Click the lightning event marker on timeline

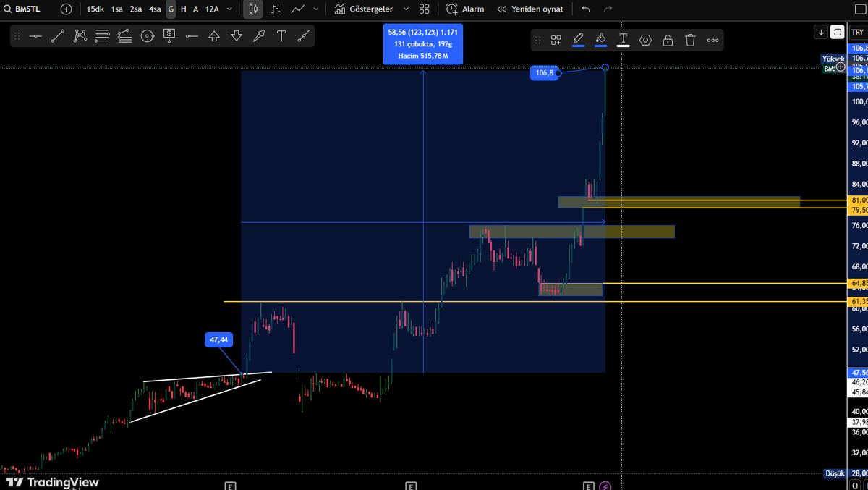click(x=605, y=486)
